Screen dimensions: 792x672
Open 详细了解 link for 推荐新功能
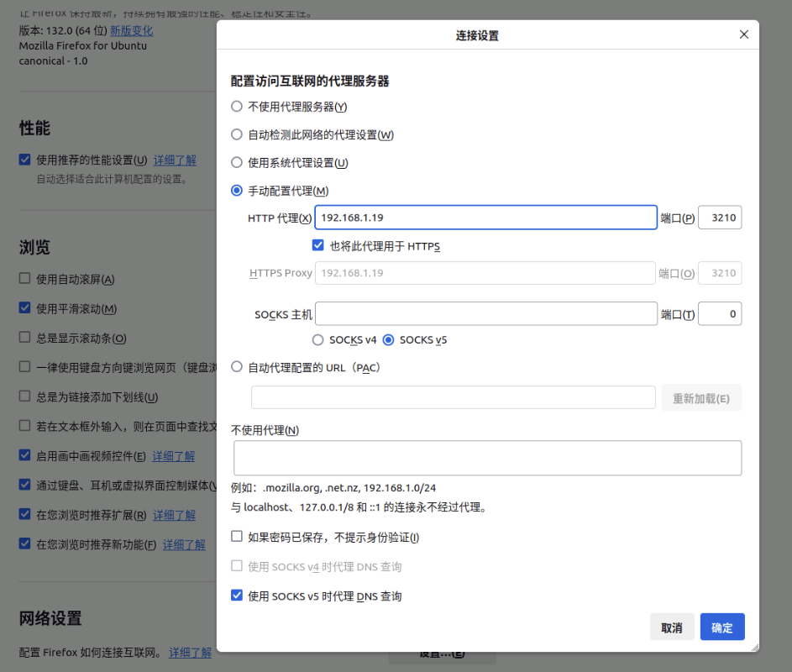point(184,544)
